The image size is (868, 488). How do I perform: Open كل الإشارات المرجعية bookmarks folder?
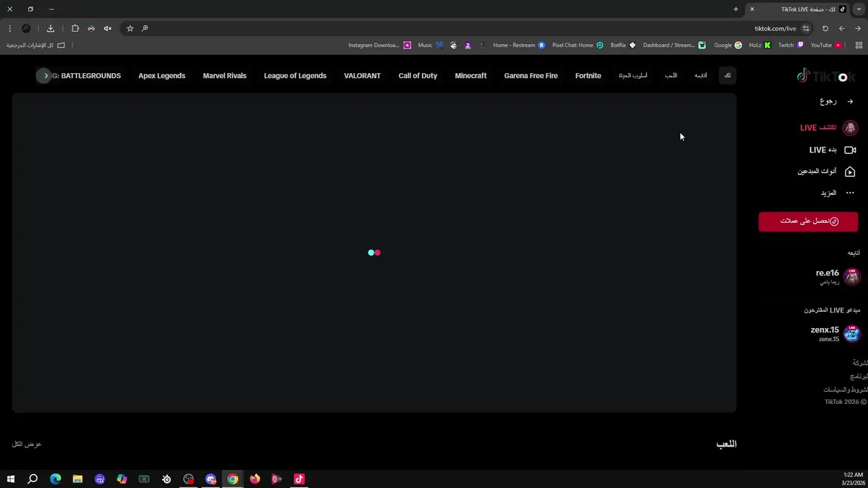tap(36, 45)
